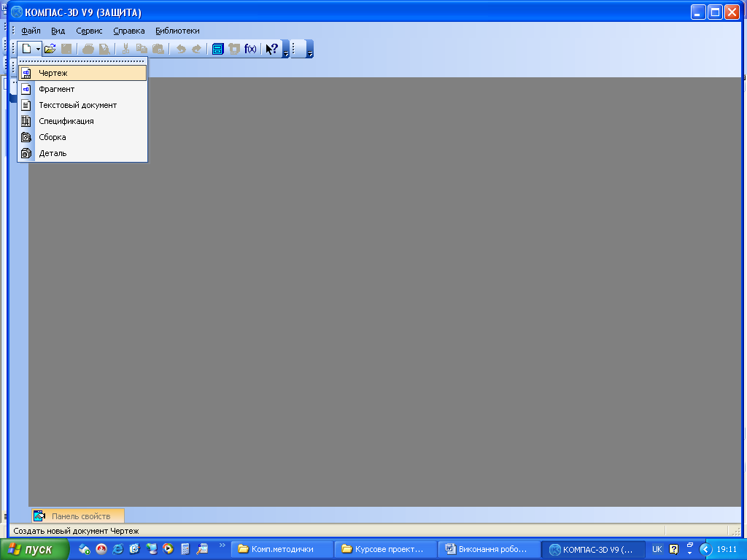747x560 pixels.
Task: Open the пуск Start button
Action: [x=34, y=549]
